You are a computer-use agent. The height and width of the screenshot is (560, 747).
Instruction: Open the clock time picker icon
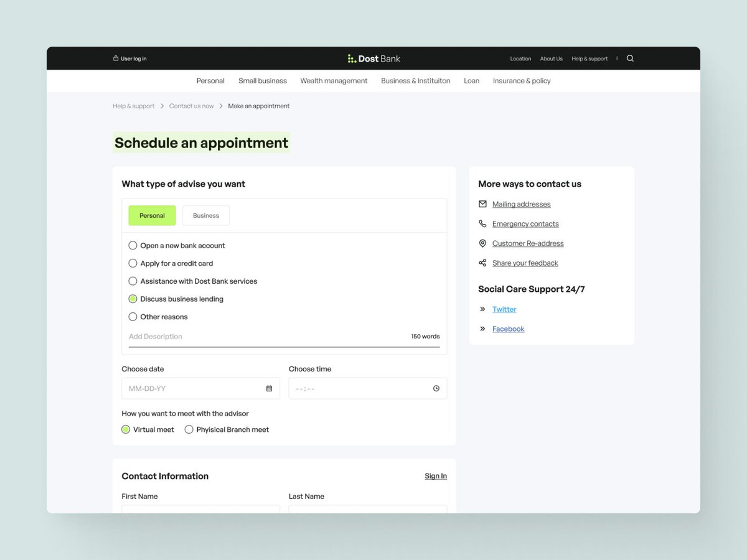(436, 388)
